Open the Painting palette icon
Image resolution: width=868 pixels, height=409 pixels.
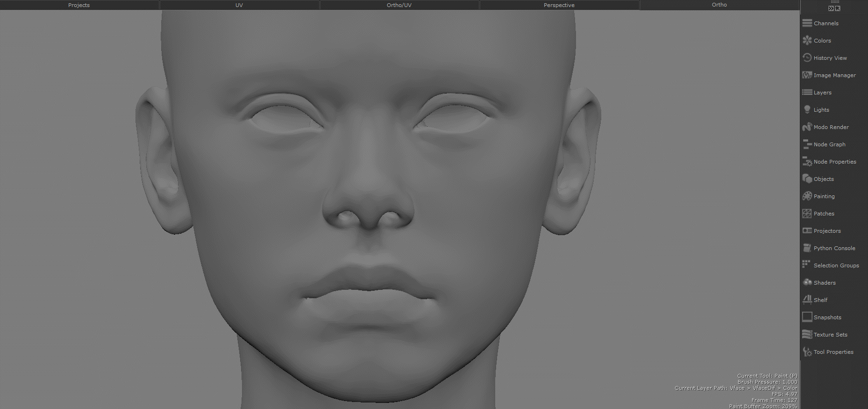click(807, 196)
